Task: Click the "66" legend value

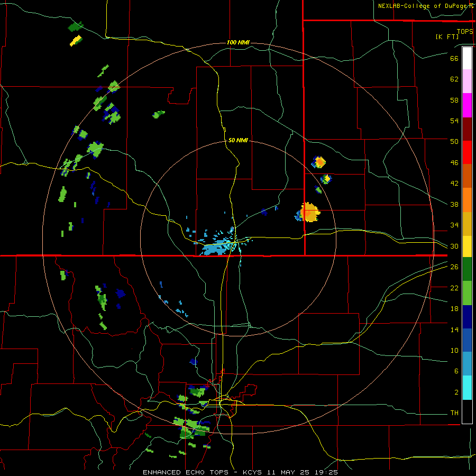Action: [454, 58]
